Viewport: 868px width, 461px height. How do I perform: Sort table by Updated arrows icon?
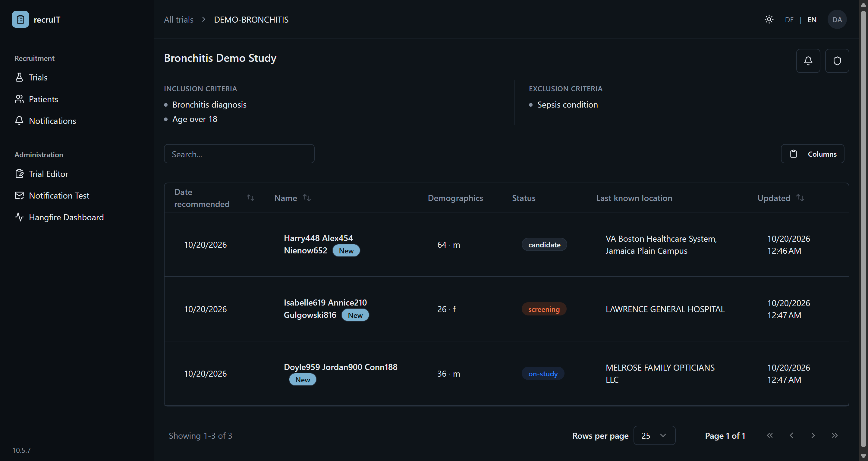point(800,197)
